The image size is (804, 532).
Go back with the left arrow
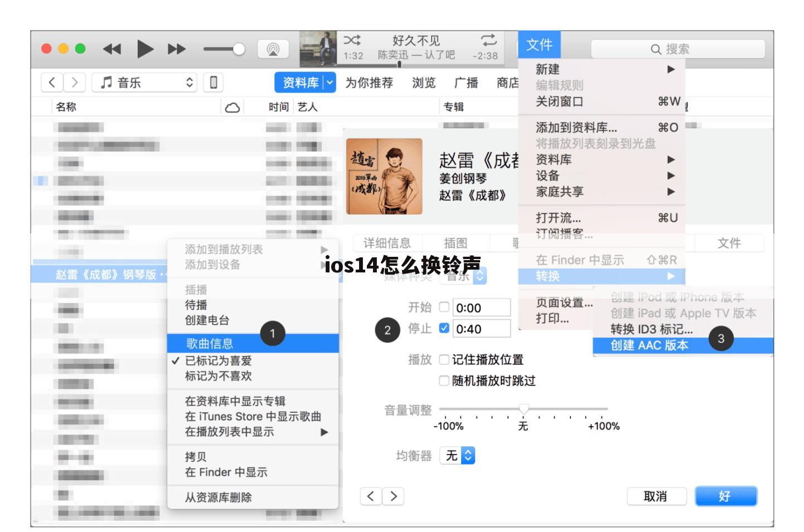52,82
